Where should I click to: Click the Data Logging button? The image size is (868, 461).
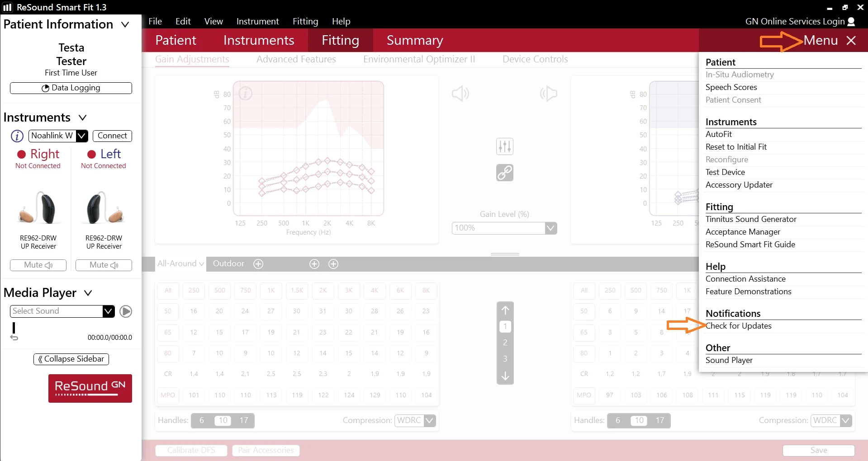[x=71, y=88]
